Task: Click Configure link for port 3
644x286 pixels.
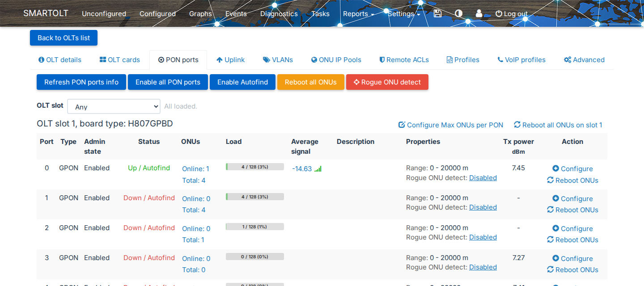Action: [572, 258]
